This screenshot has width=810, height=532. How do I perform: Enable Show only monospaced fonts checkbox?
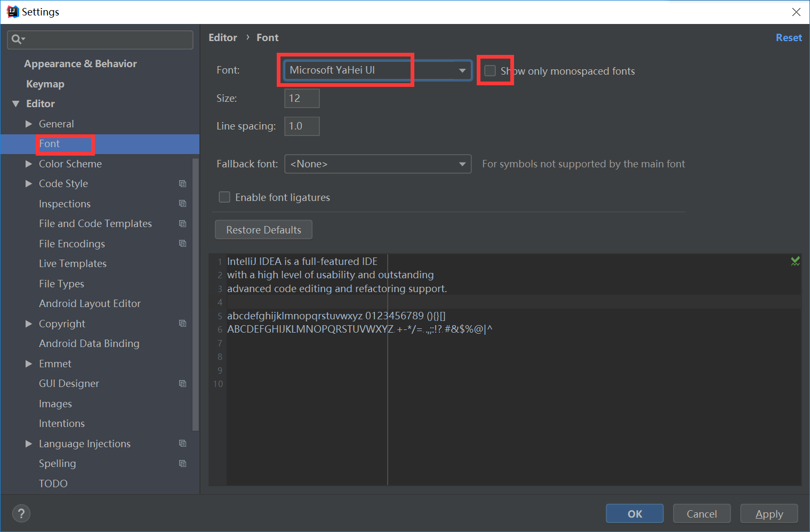[490, 70]
